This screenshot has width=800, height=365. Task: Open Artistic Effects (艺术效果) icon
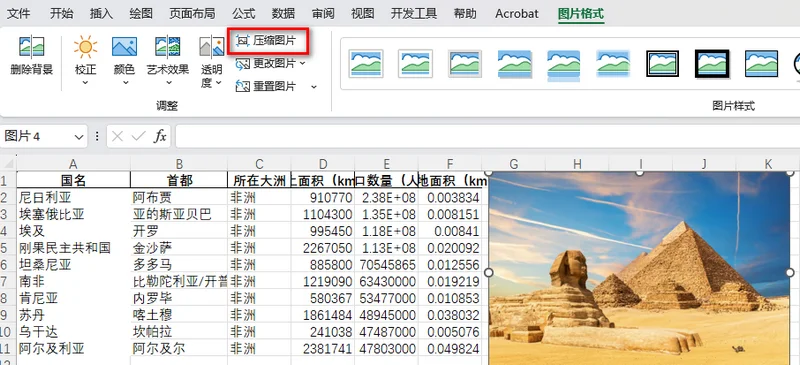point(167,46)
